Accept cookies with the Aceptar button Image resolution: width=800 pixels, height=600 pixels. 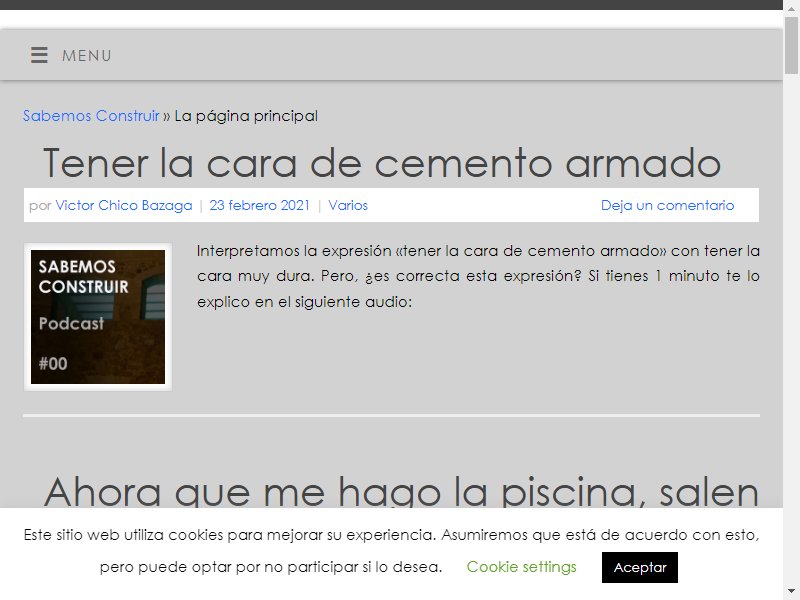pyautogui.click(x=640, y=567)
